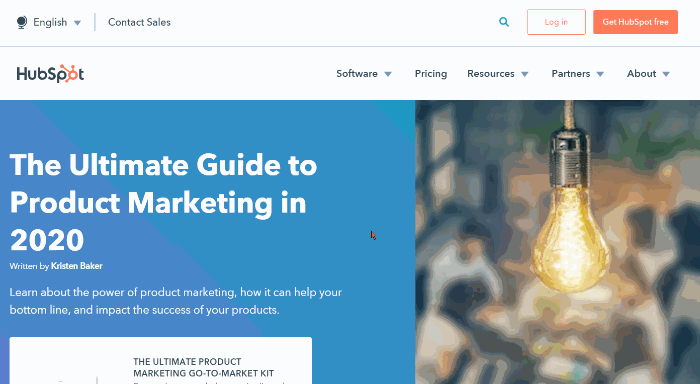Click the globe language icon
The image size is (700, 384).
tap(21, 22)
